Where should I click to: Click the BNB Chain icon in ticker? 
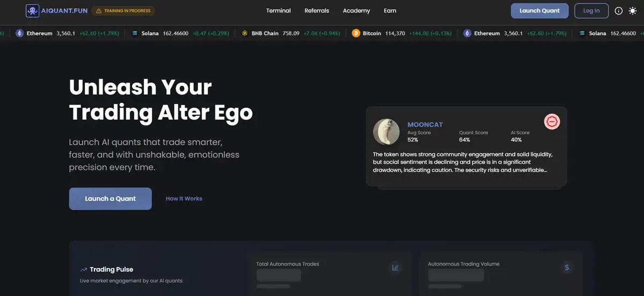click(245, 33)
